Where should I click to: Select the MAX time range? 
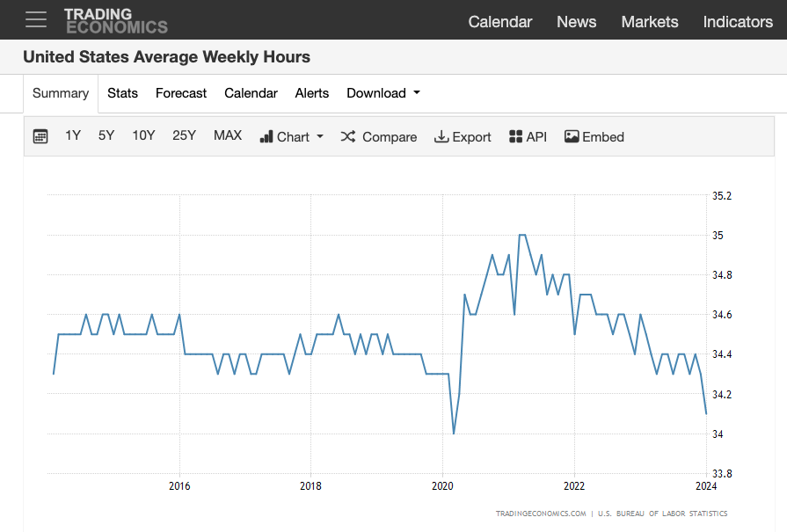pyautogui.click(x=228, y=135)
